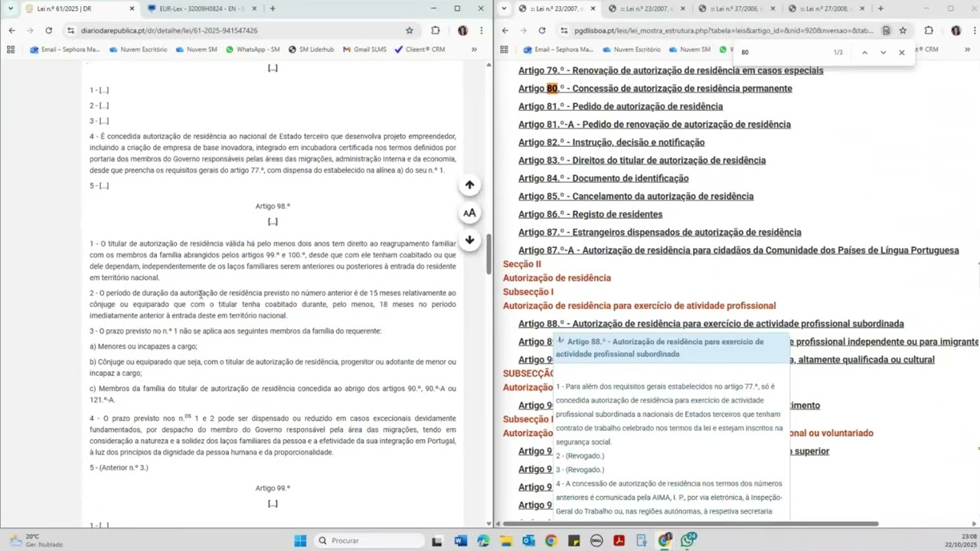Open the 'Clieent® CRM' bookmark in left window
The height and width of the screenshot is (551, 980).
pyautogui.click(x=420, y=50)
